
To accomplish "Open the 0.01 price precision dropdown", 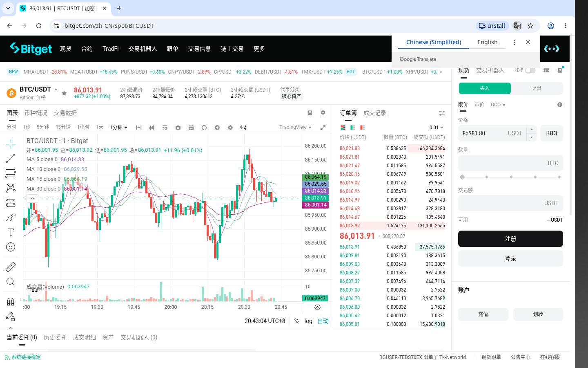I will [436, 128].
